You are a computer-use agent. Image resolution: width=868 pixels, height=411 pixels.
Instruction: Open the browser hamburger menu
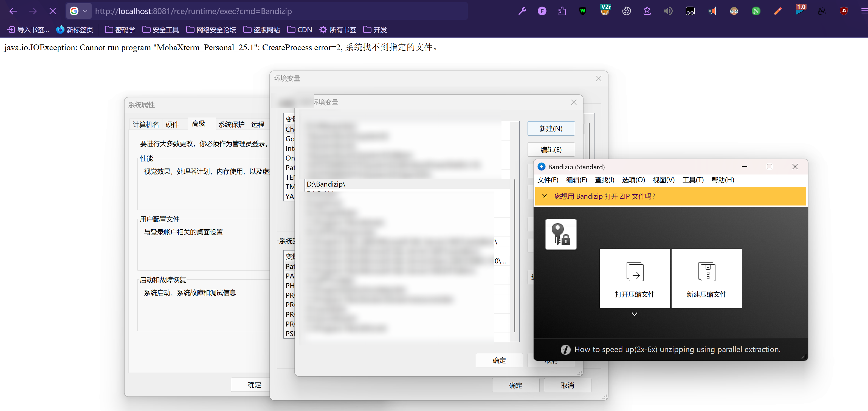(864, 11)
